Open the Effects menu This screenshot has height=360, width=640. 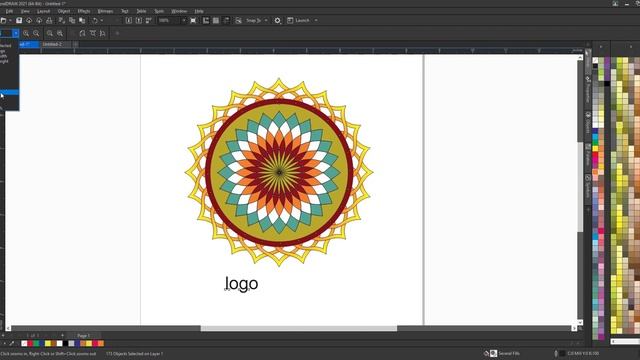(x=84, y=11)
